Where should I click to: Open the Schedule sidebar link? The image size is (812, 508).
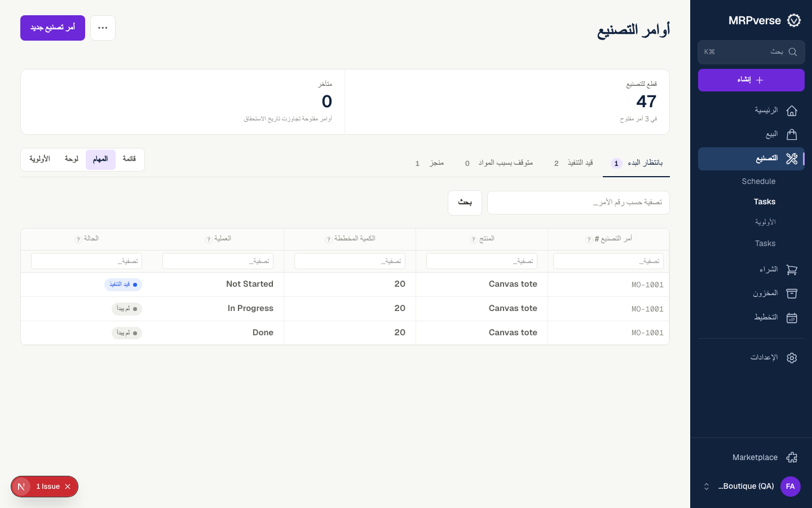point(758,181)
